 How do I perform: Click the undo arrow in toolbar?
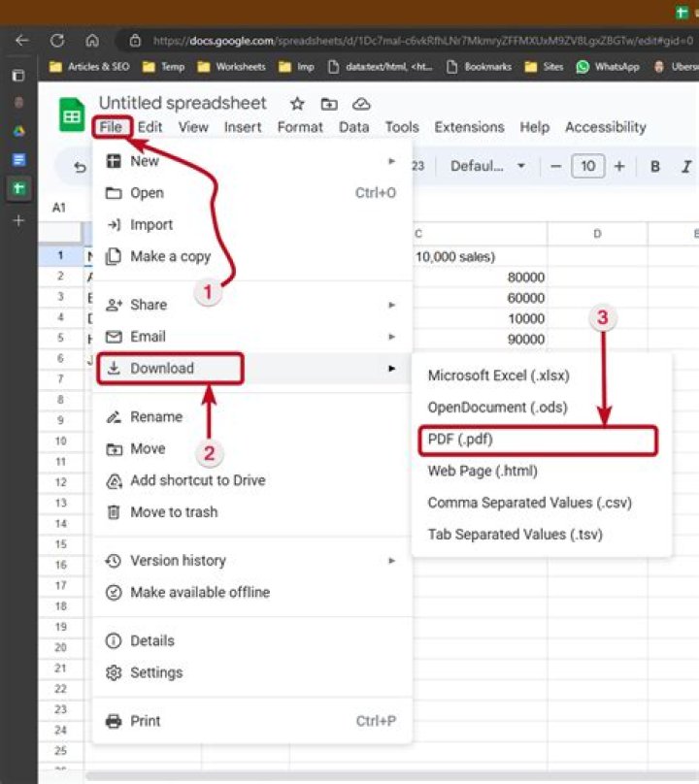tap(80, 167)
